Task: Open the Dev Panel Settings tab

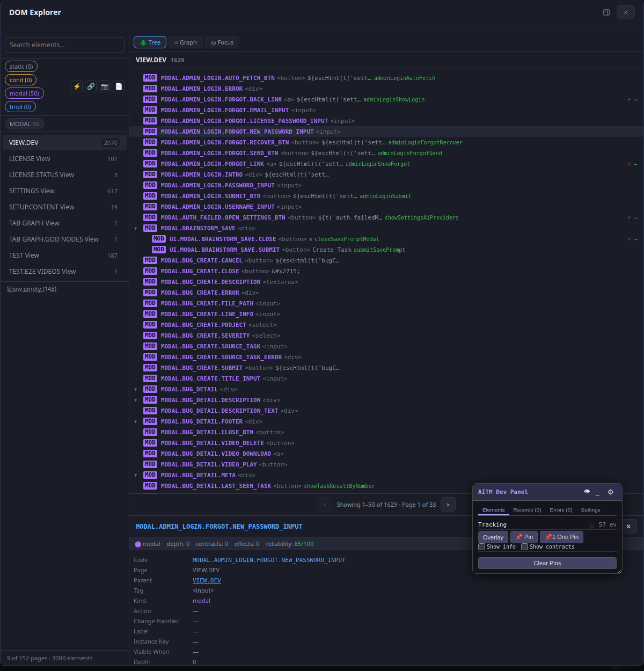Action: pos(590,510)
